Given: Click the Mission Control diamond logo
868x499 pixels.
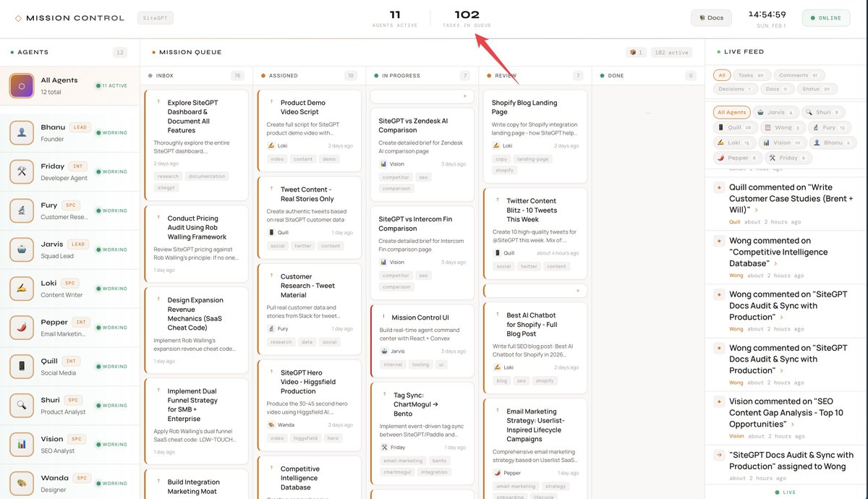Looking at the screenshot, I should [x=18, y=18].
